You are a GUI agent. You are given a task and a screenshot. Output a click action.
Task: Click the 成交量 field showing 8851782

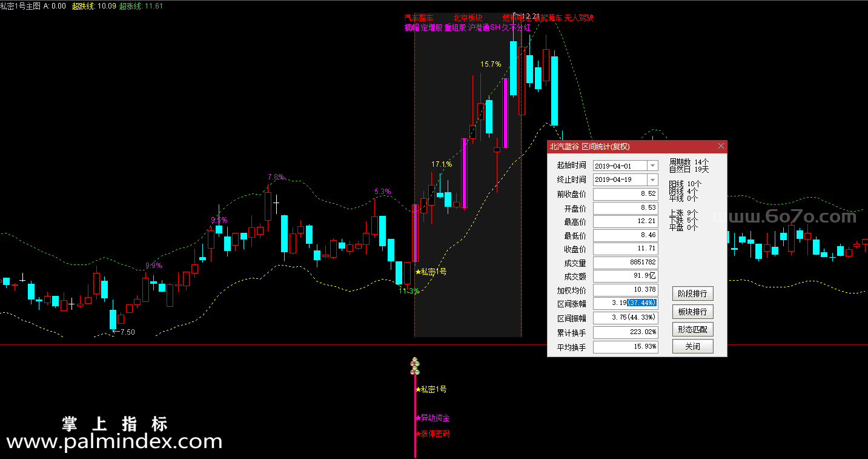pos(625,263)
